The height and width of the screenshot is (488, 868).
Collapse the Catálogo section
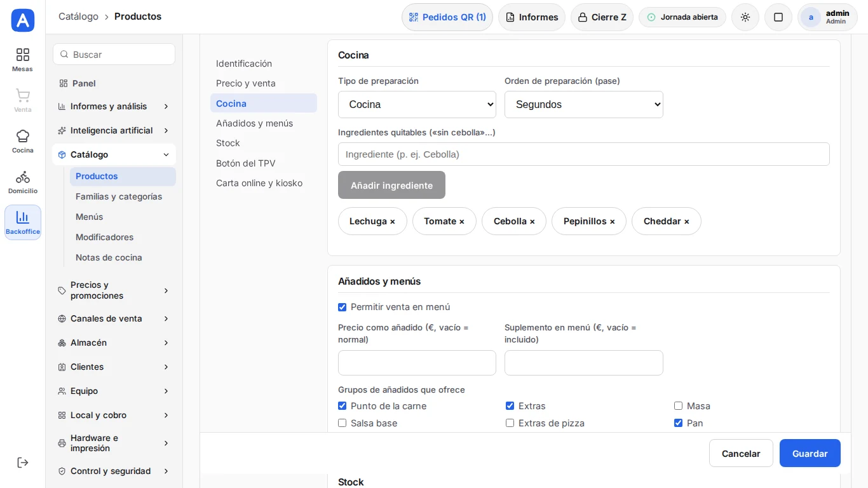pos(114,154)
